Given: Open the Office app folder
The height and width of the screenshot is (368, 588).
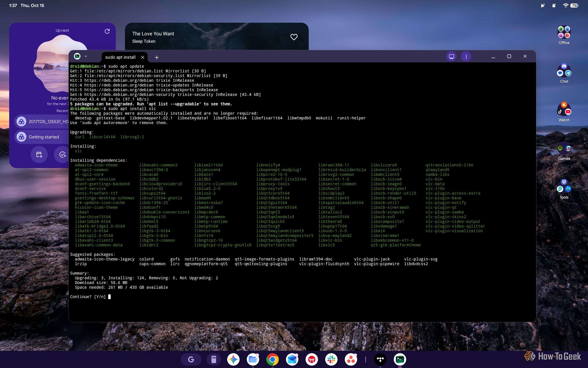Looking at the screenshot, I should (564, 35).
